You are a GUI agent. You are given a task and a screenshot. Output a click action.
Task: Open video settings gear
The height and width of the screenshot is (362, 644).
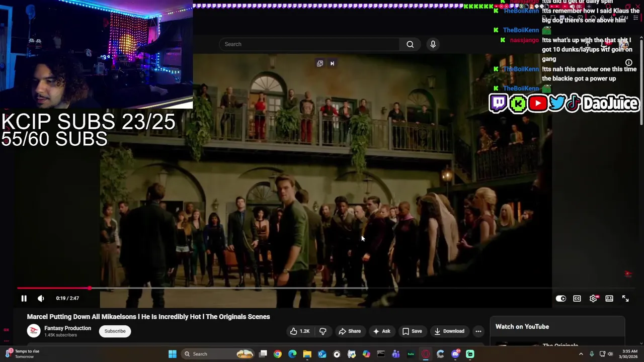pyautogui.click(x=594, y=299)
